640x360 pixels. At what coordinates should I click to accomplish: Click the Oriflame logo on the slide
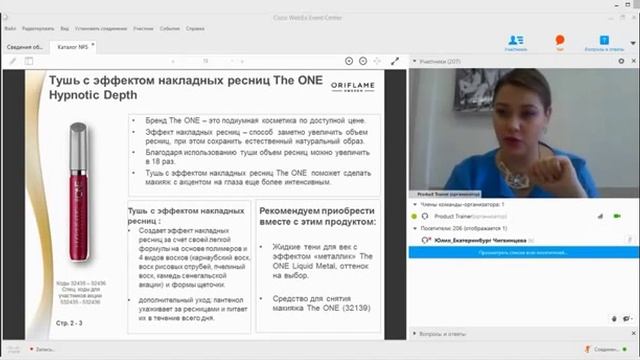click(353, 87)
